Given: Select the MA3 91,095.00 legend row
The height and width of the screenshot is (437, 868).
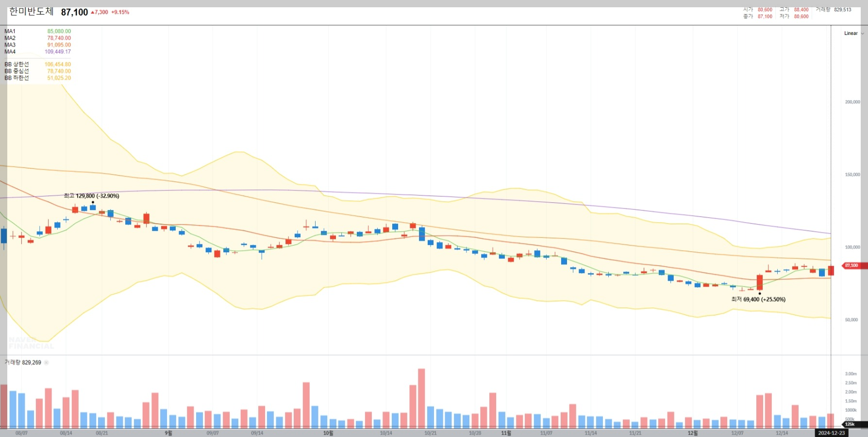Looking at the screenshot, I should coord(37,45).
